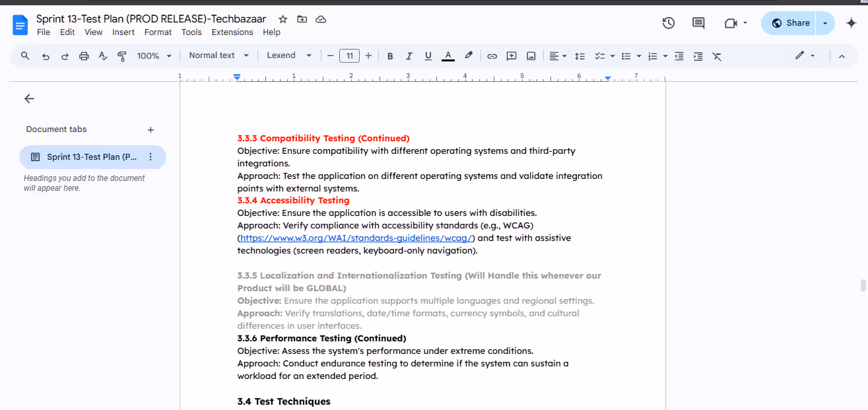Click the Share button
The width and height of the screenshot is (868, 410).
[x=789, y=23]
